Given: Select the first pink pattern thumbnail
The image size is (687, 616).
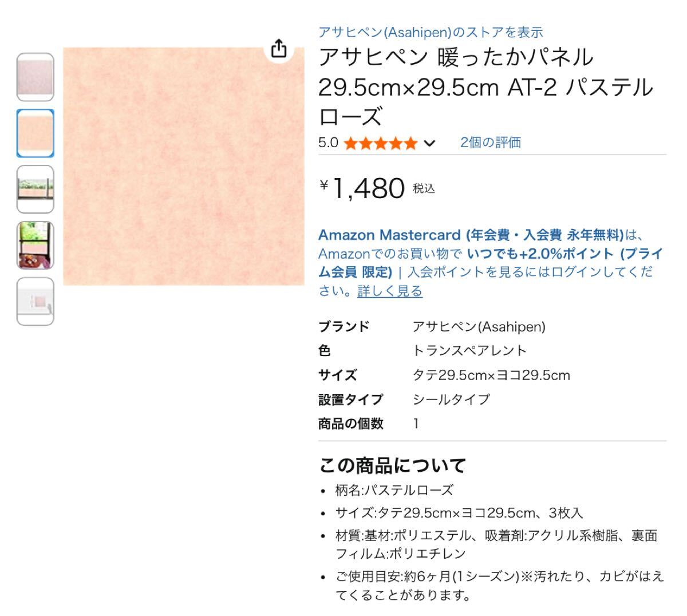Looking at the screenshot, I should click(35, 77).
